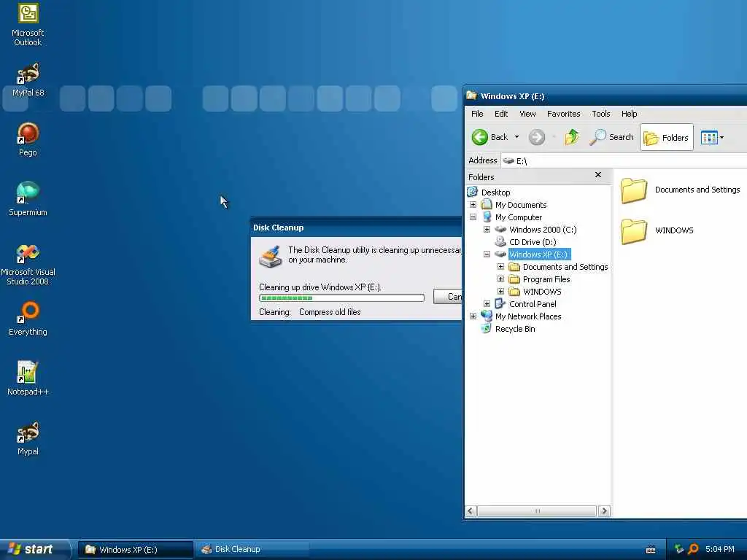Screen dimensions: 747x560
Task: Open the Search pane in Explorer
Action: 612,137
